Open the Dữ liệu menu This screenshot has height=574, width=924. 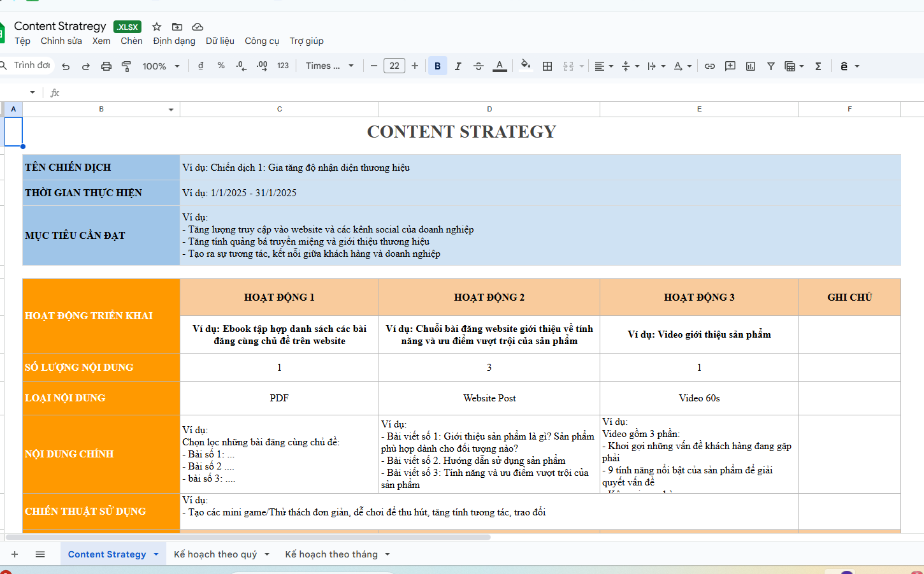[x=220, y=41]
